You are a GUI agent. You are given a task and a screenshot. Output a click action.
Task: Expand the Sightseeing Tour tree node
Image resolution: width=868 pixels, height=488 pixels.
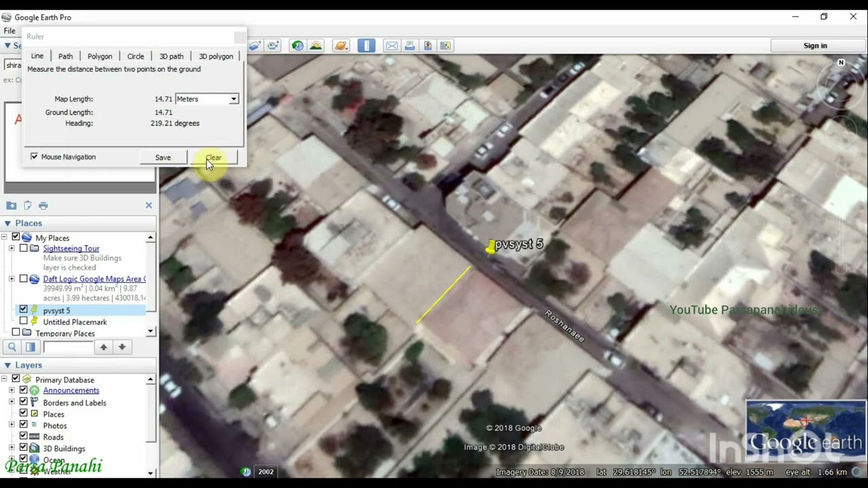(12, 249)
